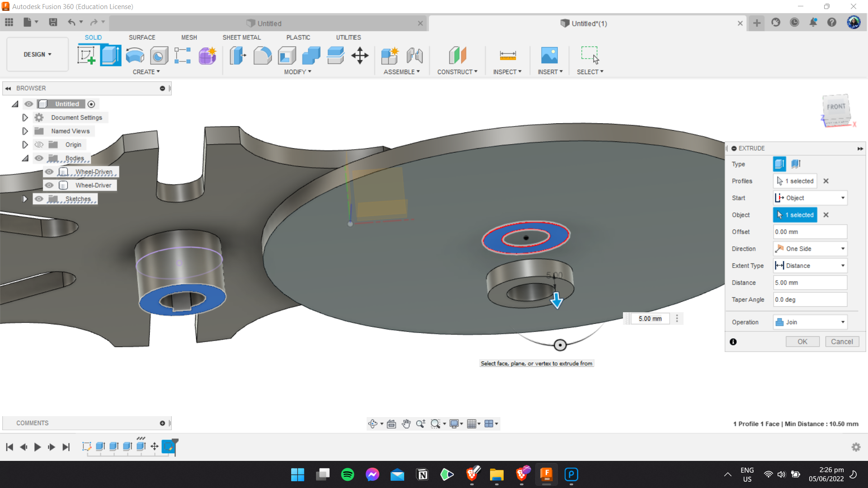
Task: Hide the Wheel-Driver body
Action: (49, 185)
